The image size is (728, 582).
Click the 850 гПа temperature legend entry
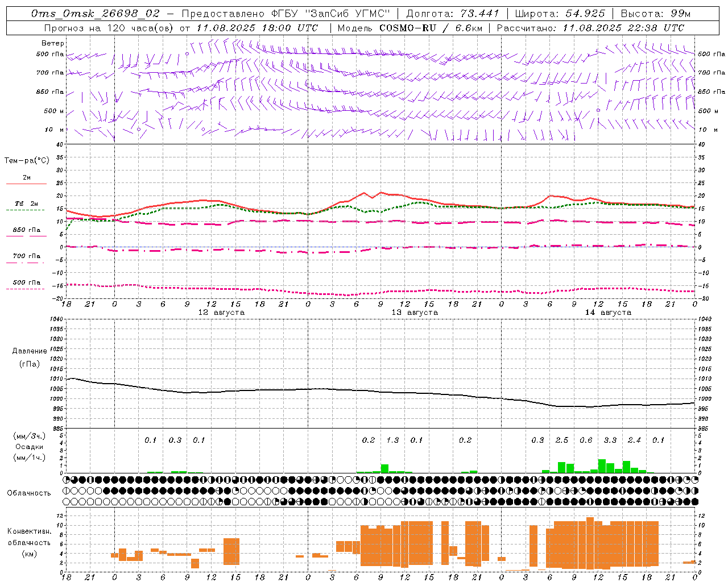click(x=26, y=231)
